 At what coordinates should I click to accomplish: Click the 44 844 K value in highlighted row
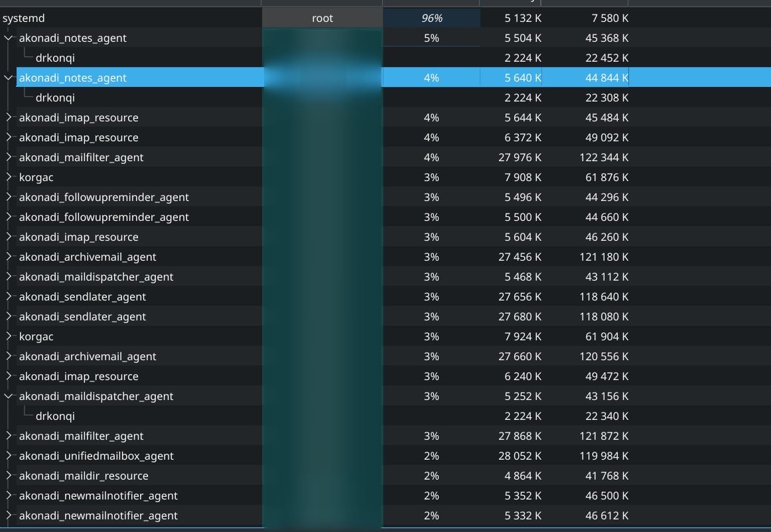(606, 78)
